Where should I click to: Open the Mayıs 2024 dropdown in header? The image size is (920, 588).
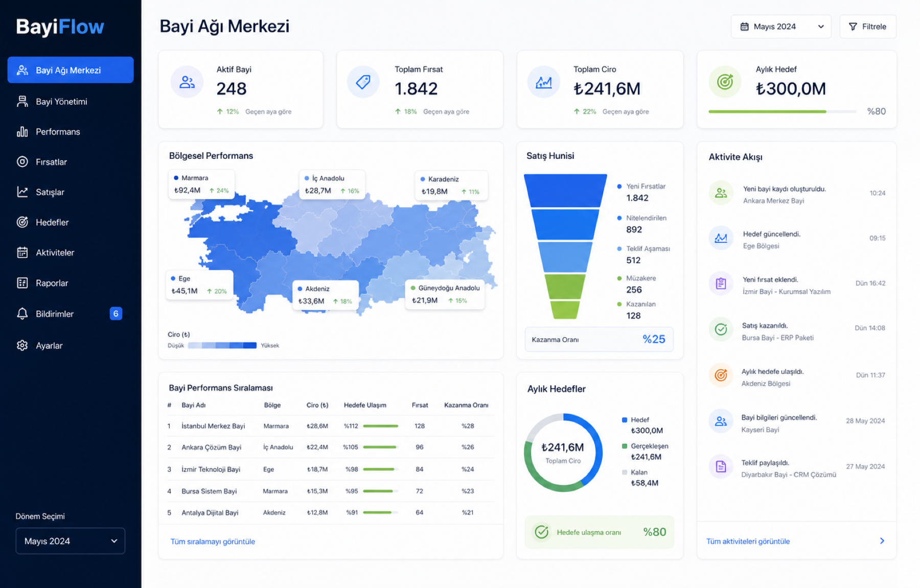tap(781, 27)
